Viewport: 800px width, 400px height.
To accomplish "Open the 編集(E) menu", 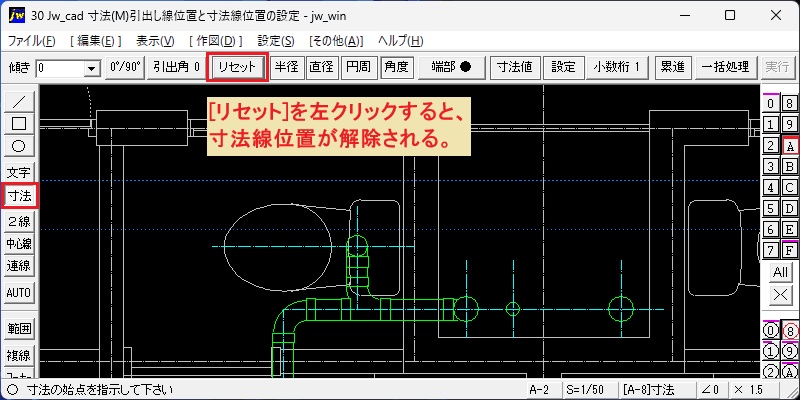I will [x=96, y=41].
